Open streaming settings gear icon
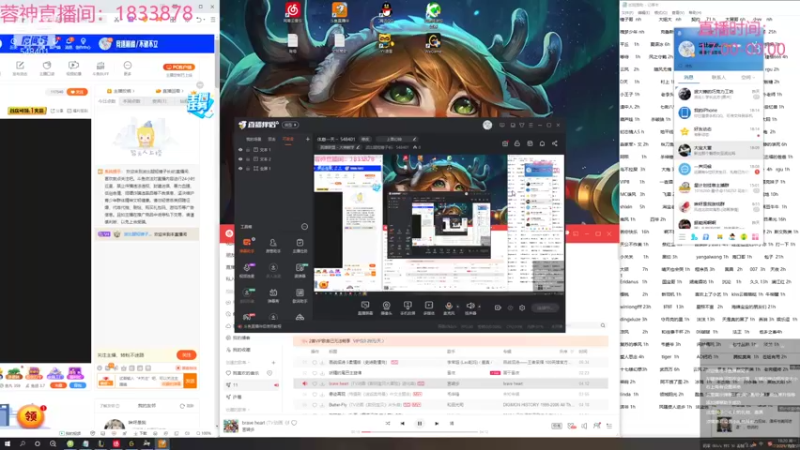The width and height of the screenshot is (800, 450). click(522, 308)
